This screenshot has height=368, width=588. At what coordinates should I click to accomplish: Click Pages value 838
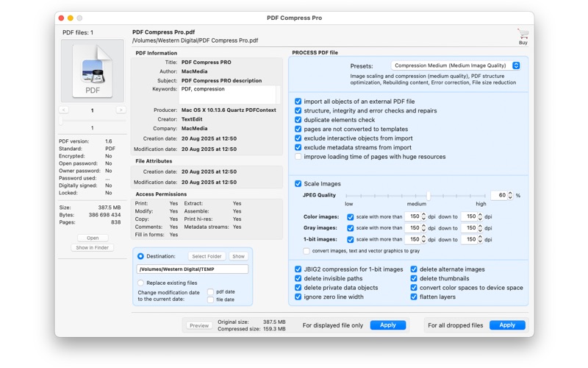[116, 222]
